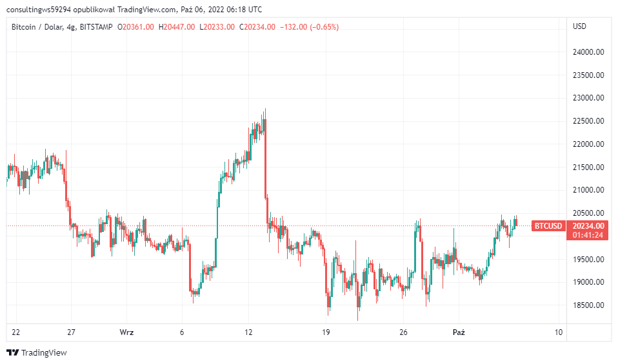The image size is (618, 364).
Task: Click the highest candle peak near 22750
Action: (x=265, y=111)
